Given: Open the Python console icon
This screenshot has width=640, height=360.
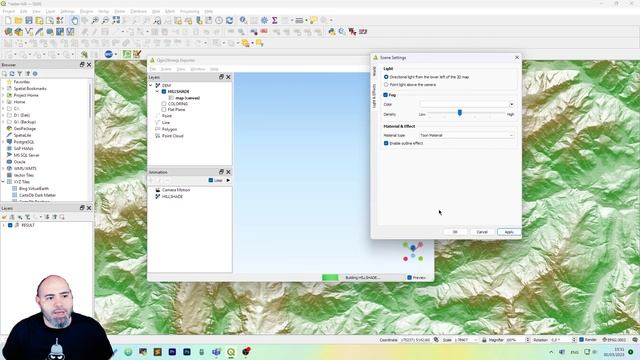Looking at the screenshot, I should tap(331, 31).
